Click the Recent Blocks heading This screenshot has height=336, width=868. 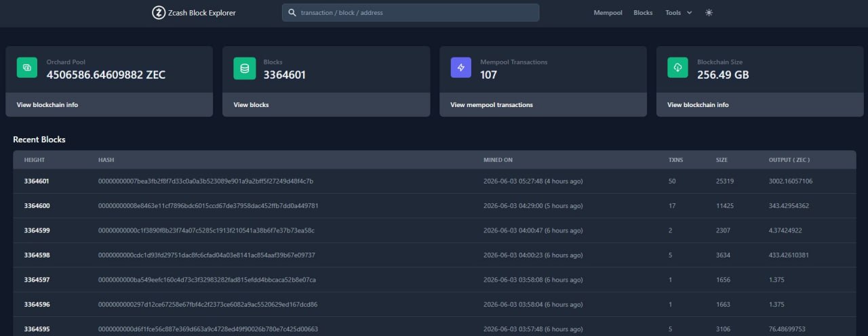pos(39,140)
